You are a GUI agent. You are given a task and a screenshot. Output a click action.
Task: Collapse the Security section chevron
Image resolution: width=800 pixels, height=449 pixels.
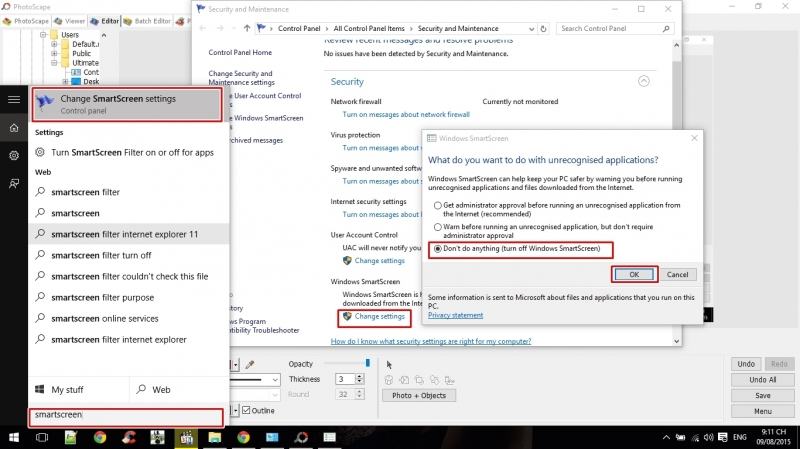[x=644, y=81]
